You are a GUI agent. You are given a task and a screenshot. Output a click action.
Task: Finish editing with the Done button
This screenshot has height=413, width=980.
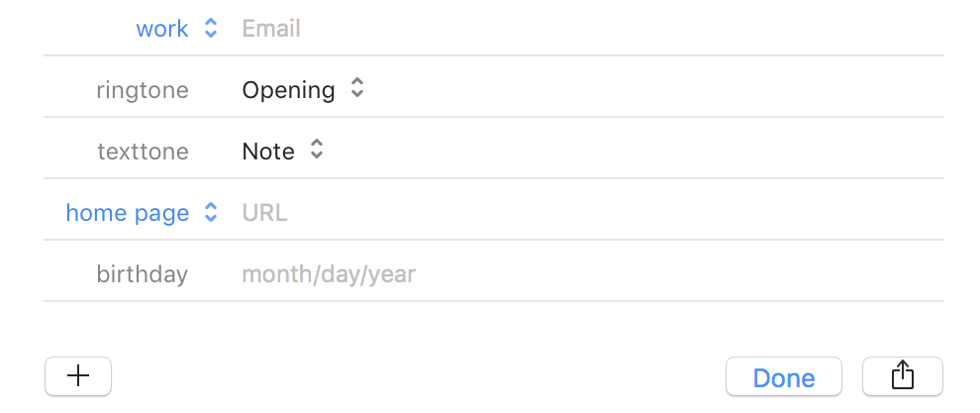(784, 376)
